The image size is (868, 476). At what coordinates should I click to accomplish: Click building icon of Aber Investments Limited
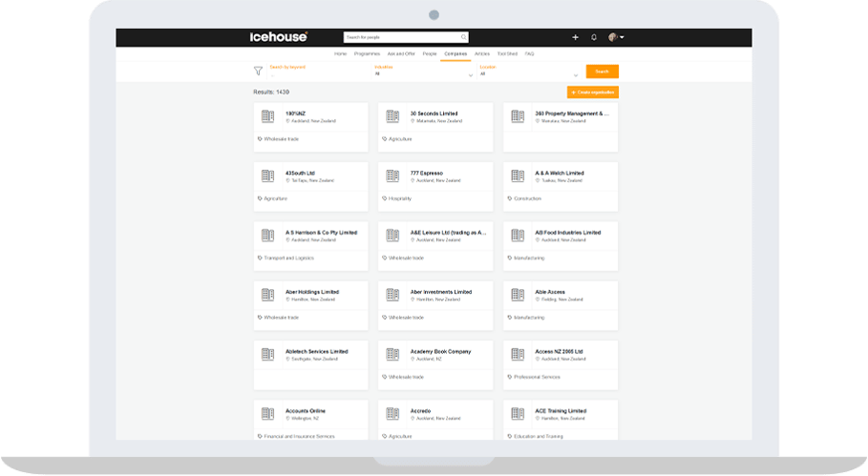click(392, 295)
